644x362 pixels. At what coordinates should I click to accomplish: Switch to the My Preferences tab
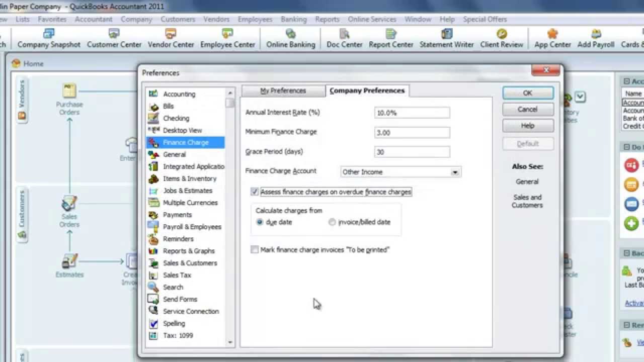pos(283,91)
